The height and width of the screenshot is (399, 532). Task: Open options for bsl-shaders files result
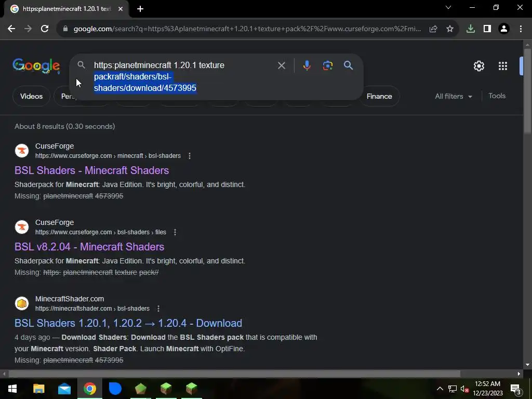click(x=175, y=232)
